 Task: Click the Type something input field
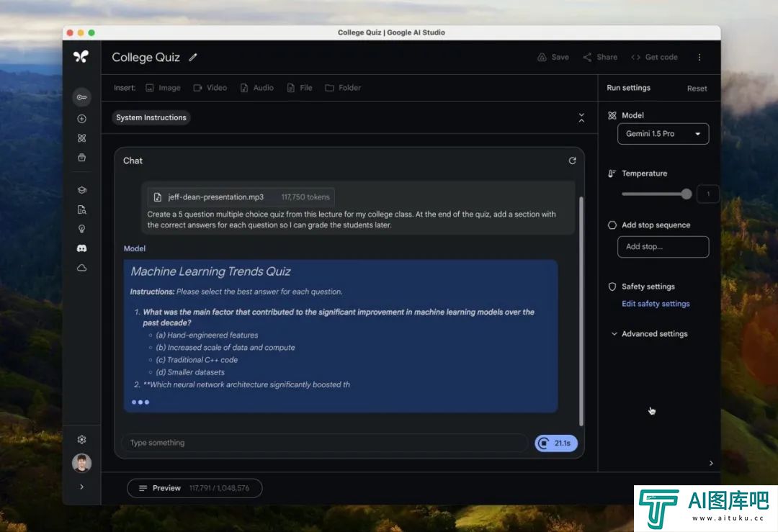[x=325, y=443]
